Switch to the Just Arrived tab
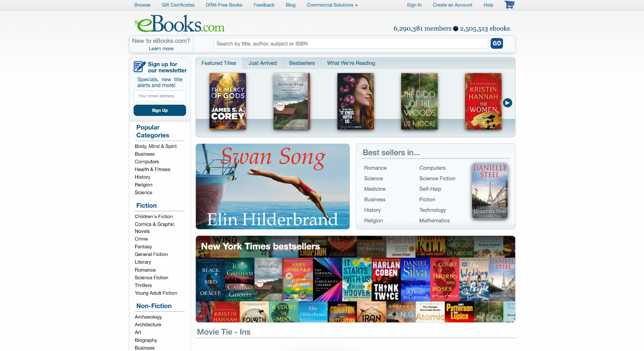Image resolution: width=644 pixels, height=351 pixels. coord(262,63)
